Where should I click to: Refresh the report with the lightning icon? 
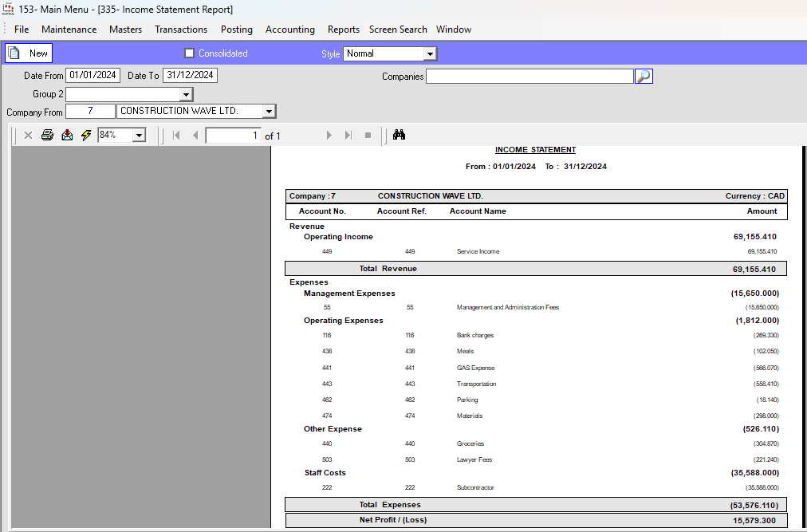(x=86, y=135)
